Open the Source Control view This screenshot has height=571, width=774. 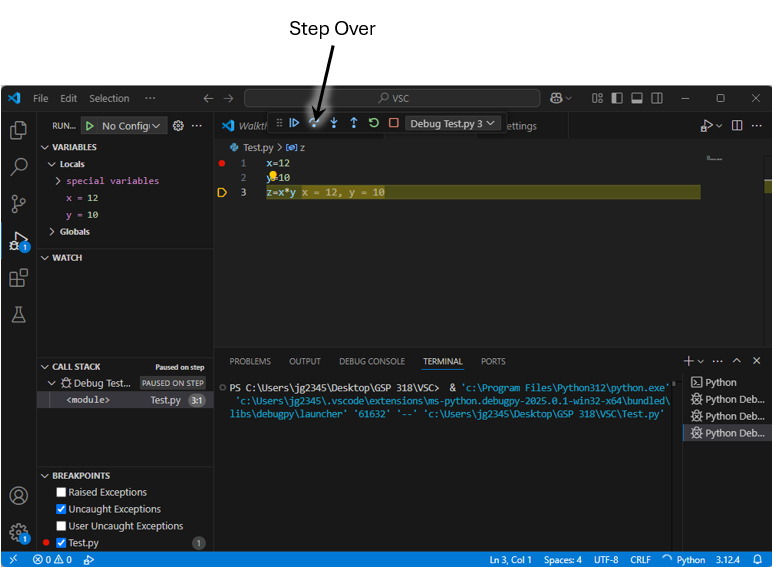(18, 204)
